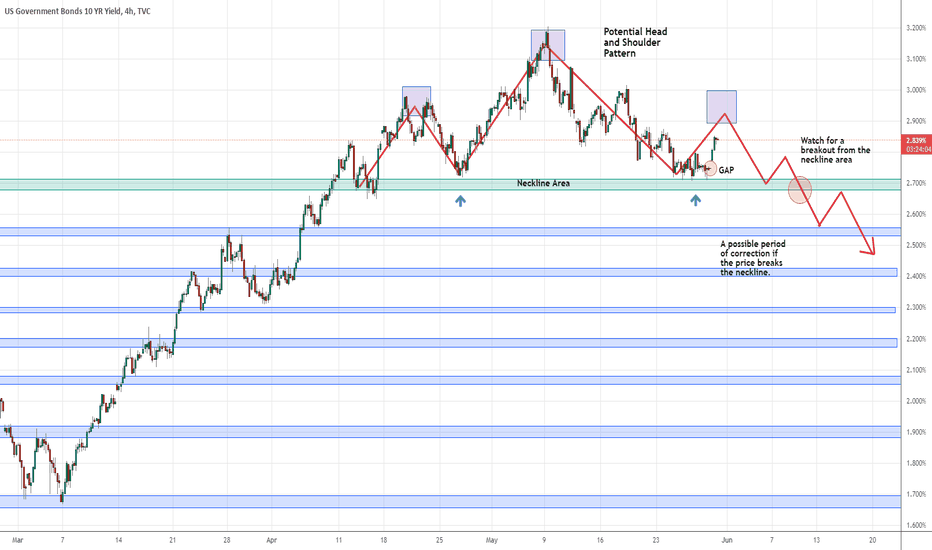Viewport: 932px width, 550px height.
Task: Click the bar countdown timer 03:24:04
Action: pyautogui.click(x=917, y=150)
